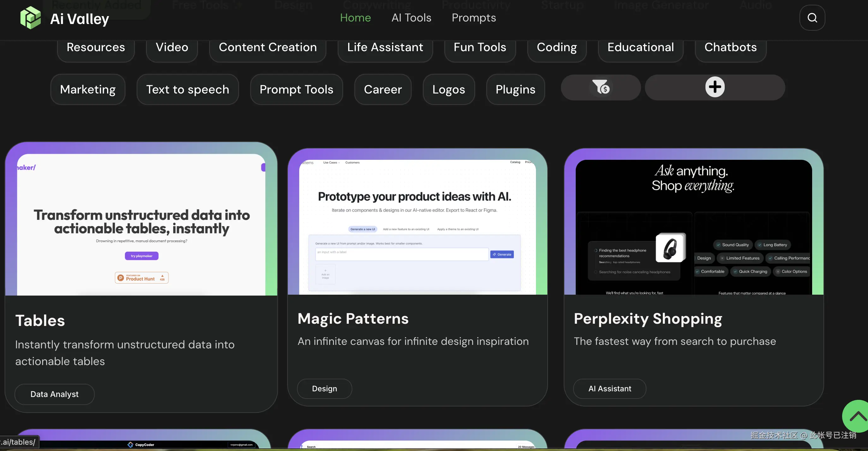Viewport: 868px width, 451px height.
Task: Open the Perplexity Shopping title link
Action: [x=648, y=319]
